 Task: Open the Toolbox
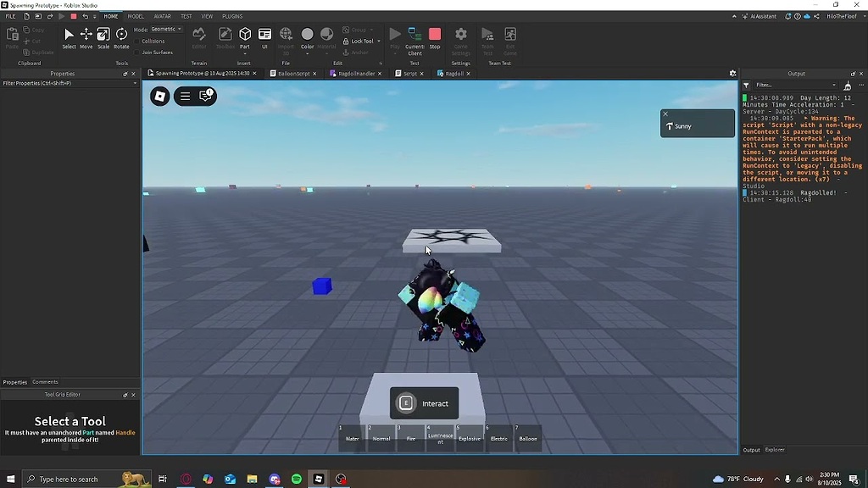point(225,36)
